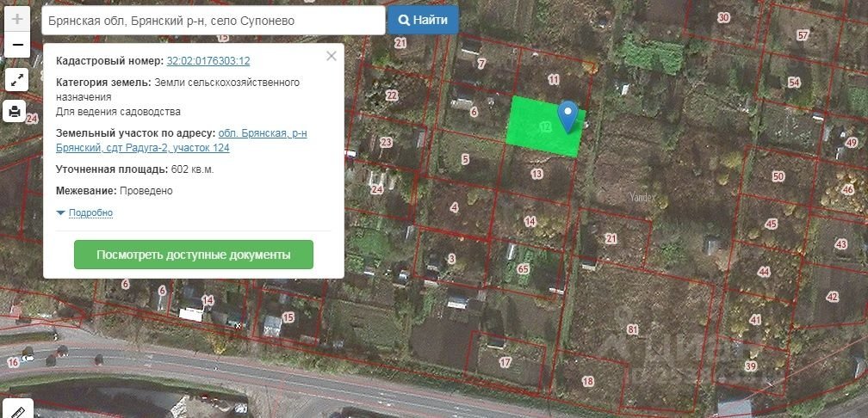Open the ruler measurement tool
This screenshot has height=418, width=868.
tap(16, 410)
